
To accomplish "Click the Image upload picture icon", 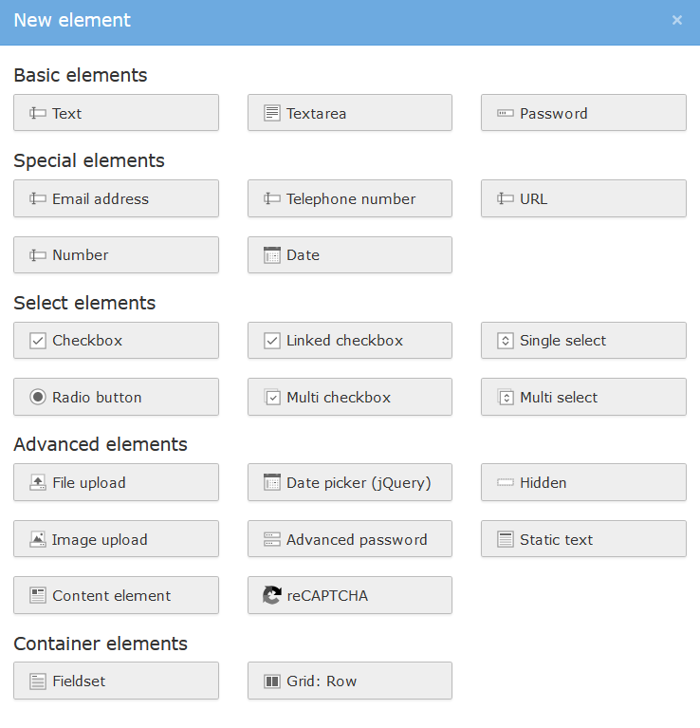I will pyautogui.click(x=38, y=539).
